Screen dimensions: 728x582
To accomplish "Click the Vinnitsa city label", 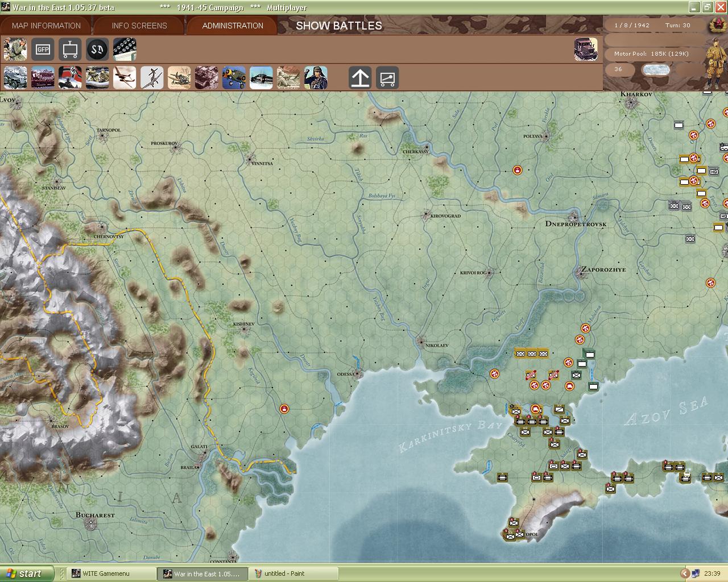I will coord(262,163).
